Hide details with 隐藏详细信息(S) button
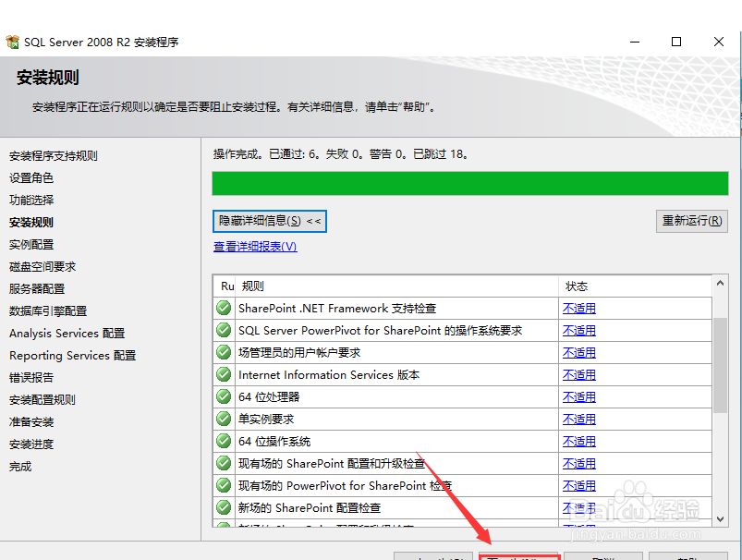Viewport: 742px width, 560px height. [270, 221]
